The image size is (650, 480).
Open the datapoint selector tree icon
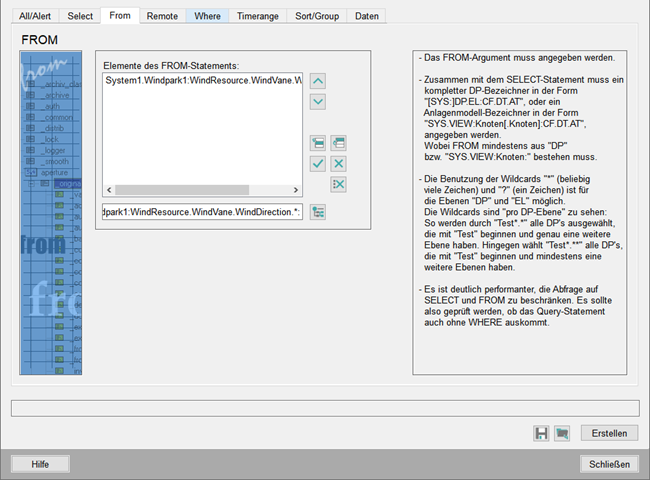coord(318,212)
